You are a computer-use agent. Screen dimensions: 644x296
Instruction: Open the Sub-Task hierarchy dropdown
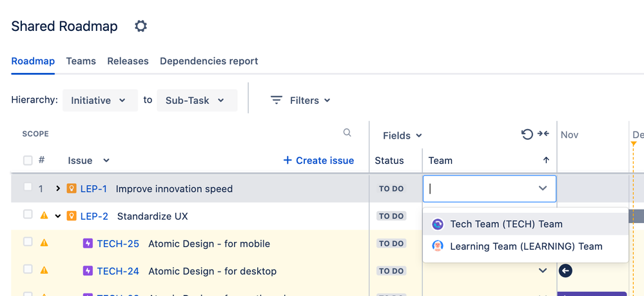[197, 101]
